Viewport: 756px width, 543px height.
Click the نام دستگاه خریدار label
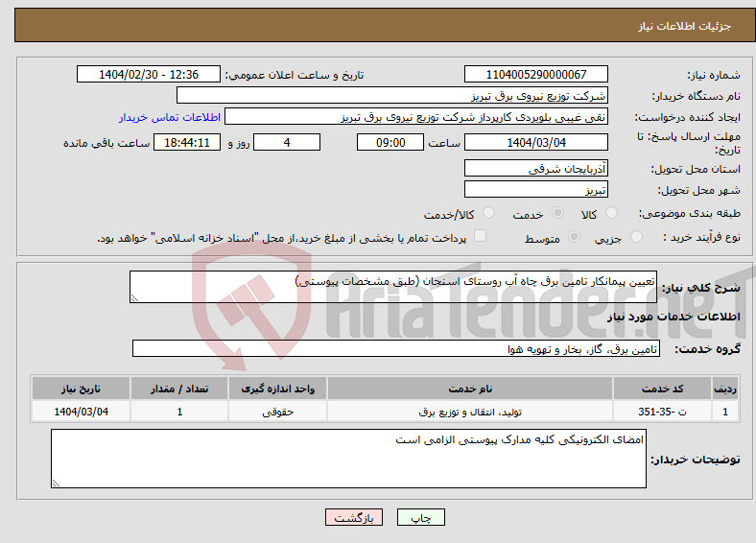[697, 97]
